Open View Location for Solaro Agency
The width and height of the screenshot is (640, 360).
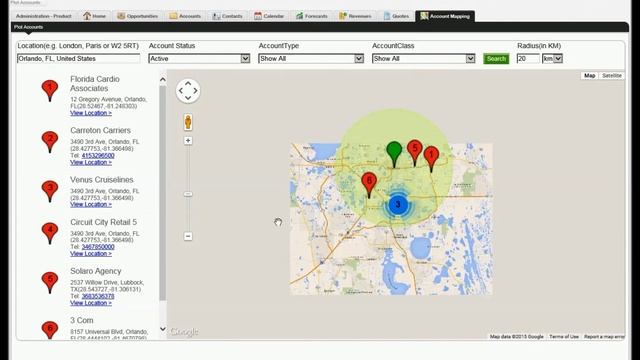point(91,303)
